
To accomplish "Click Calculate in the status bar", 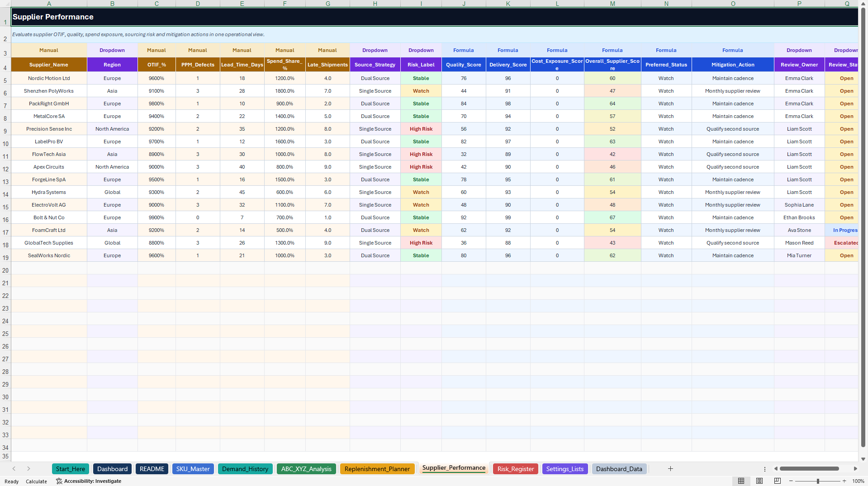I will [36, 481].
